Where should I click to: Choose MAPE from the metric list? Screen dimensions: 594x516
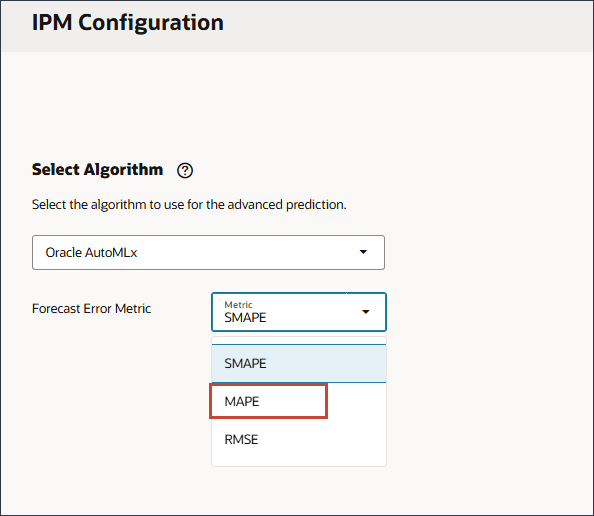pyautogui.click(x=299, y=401)
